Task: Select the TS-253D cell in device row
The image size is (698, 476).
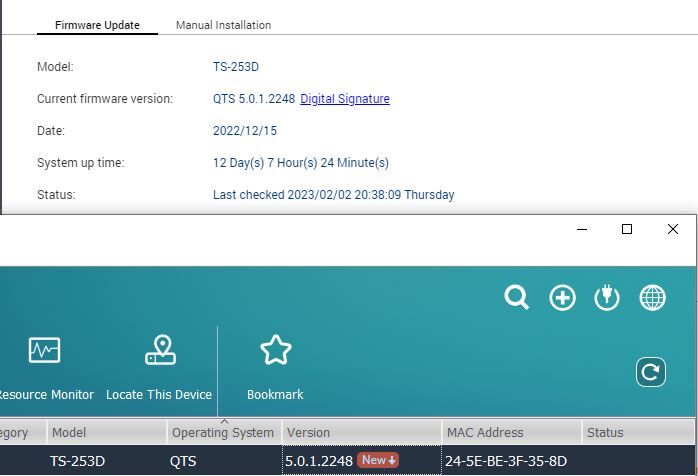Action: [x=77, y=461]
